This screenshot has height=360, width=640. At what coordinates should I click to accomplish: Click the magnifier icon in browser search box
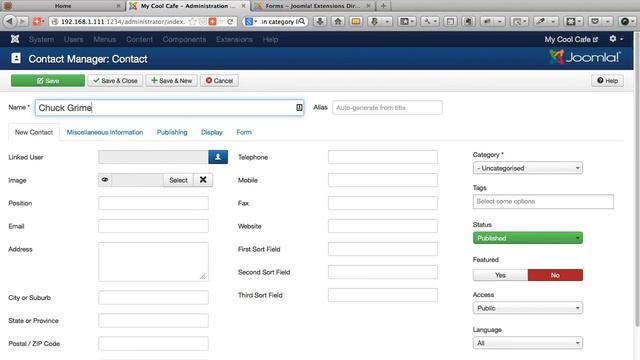302,21
